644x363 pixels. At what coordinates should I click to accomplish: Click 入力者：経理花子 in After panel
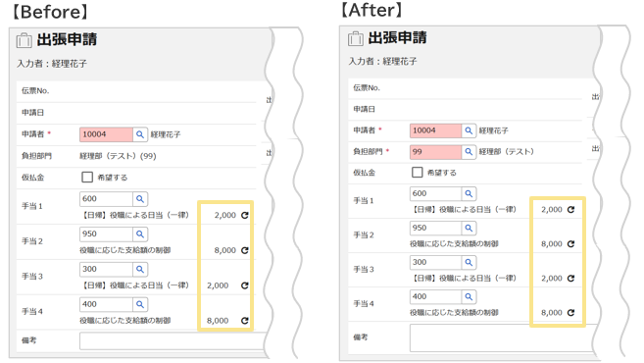pyautogui.click(x=383, y=61)
